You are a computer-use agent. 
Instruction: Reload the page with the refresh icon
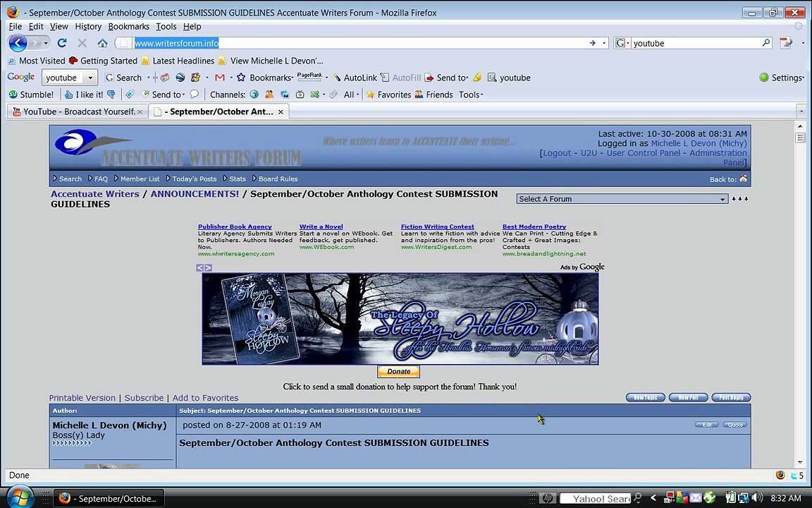(62, 43)
